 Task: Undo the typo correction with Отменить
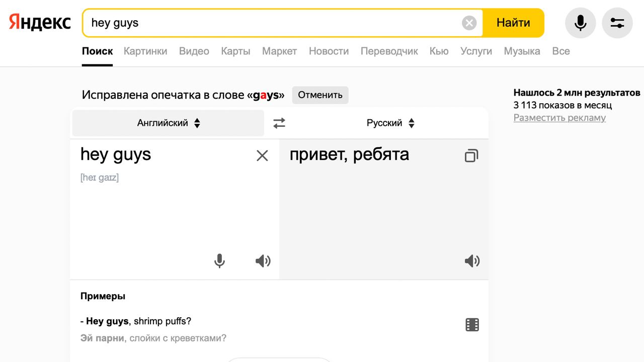[x=320, y=95]
